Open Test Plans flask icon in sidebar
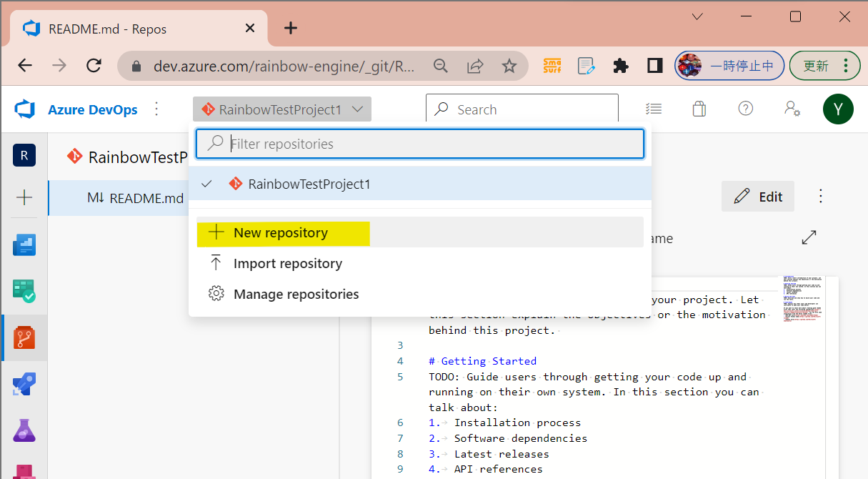 (x=24, y=430)
